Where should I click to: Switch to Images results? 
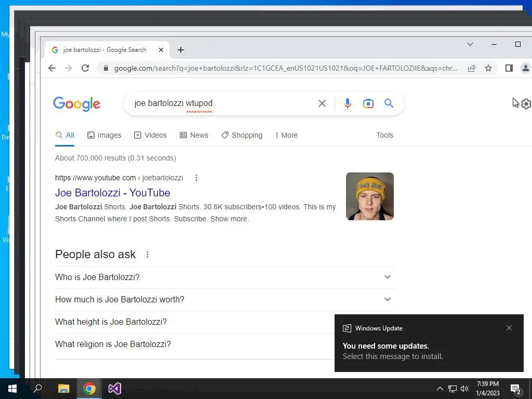pos(104,135)
